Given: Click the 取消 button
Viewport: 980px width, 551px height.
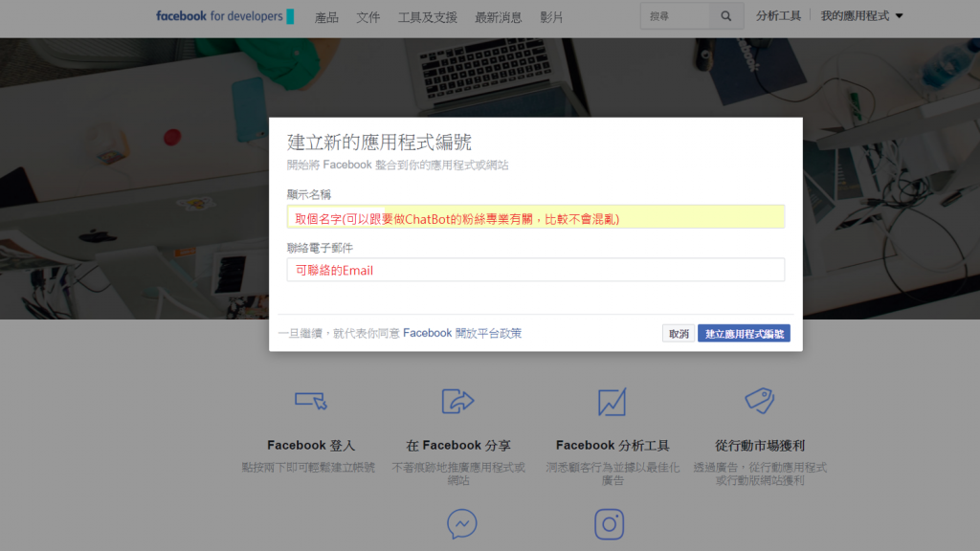Looking at the screenshot, I should point(679,334).
